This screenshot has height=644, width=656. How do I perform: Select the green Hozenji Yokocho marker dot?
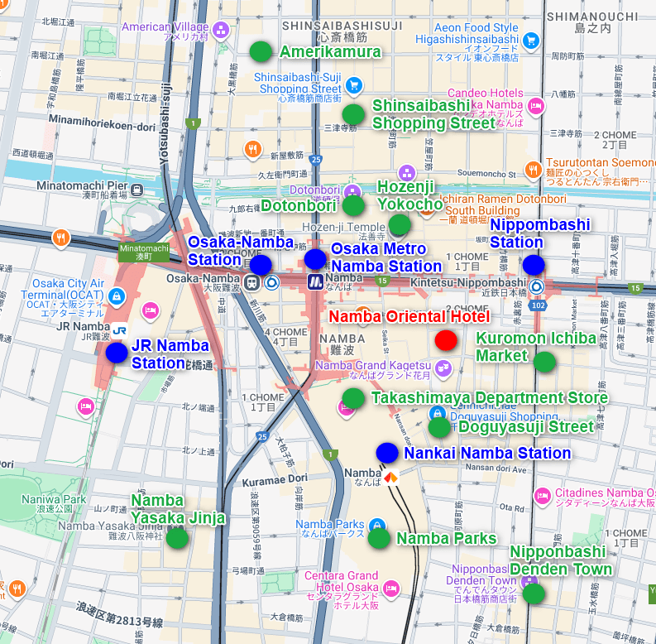coord(400,224)
